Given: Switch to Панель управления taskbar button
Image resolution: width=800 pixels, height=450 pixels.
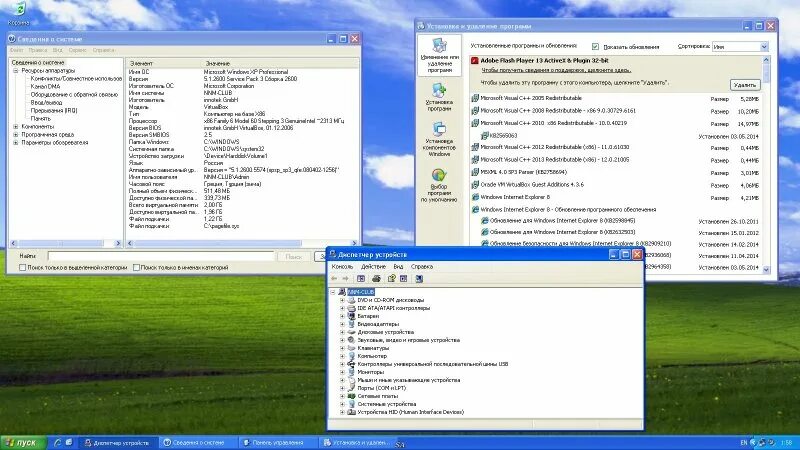Looking at the screenshot, I should (277, 442).
